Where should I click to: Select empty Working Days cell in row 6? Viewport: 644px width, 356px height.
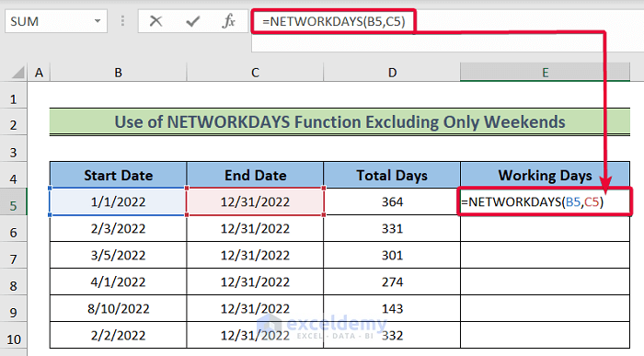(x=545, y=228)
